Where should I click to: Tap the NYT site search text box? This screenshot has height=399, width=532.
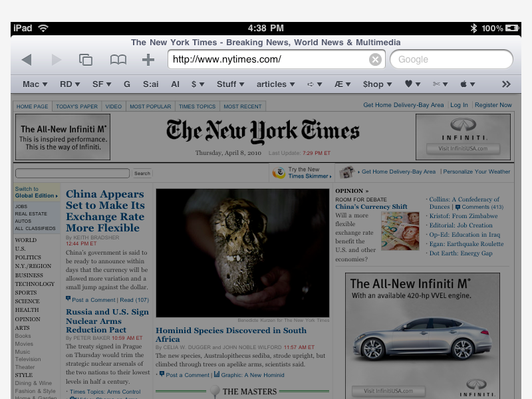[x=72, y=173]
